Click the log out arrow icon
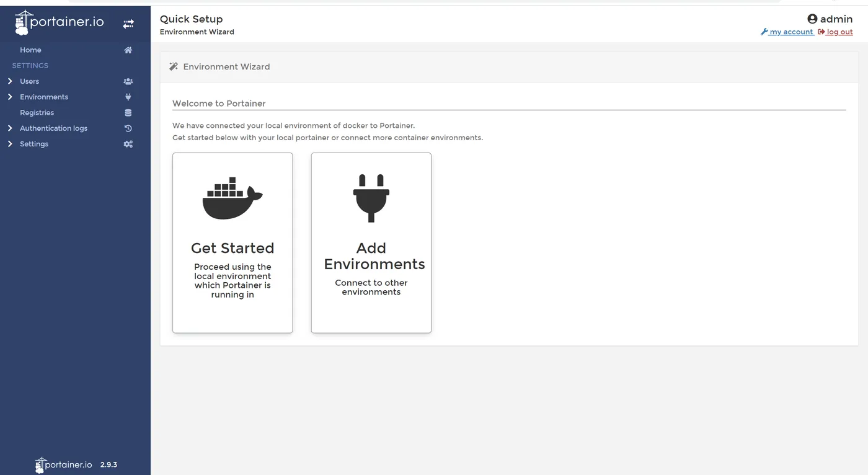 click(821, 32)
